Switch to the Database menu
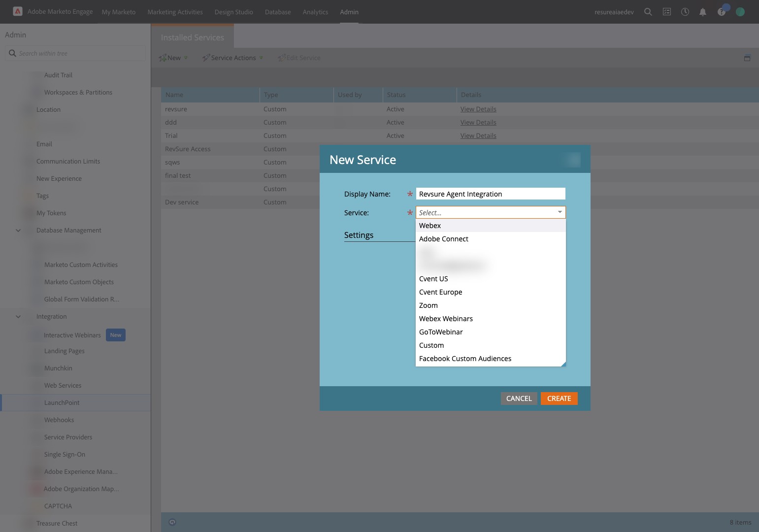Screen dimensions: 759x532 [278, 12]
